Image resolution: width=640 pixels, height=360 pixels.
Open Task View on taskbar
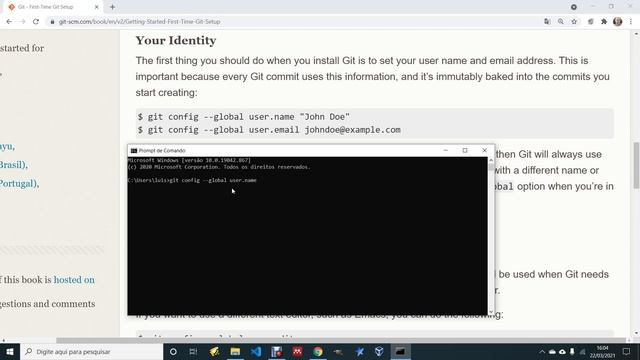pos(193,351)
